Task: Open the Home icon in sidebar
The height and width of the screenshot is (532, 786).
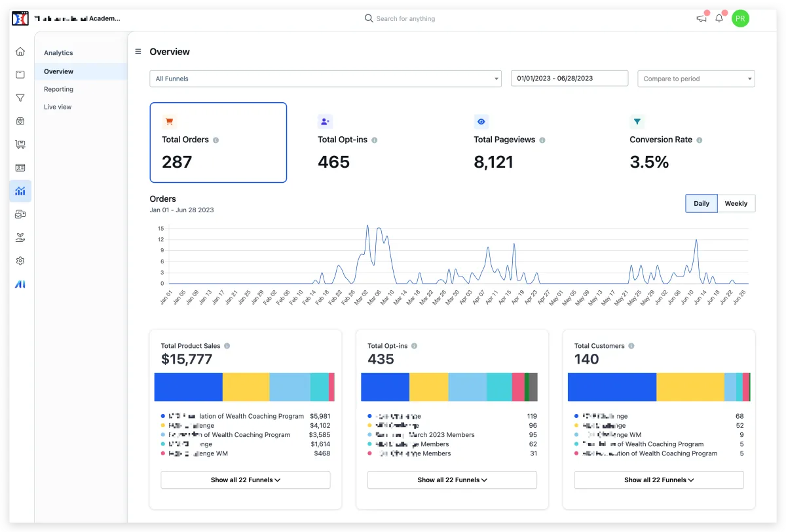Action: 20,52
